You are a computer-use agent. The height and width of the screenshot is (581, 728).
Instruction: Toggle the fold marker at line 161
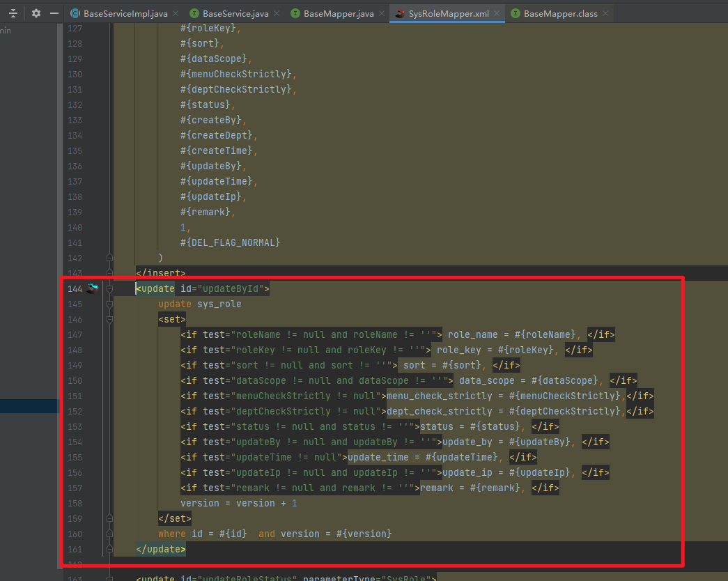pos(109,549)
